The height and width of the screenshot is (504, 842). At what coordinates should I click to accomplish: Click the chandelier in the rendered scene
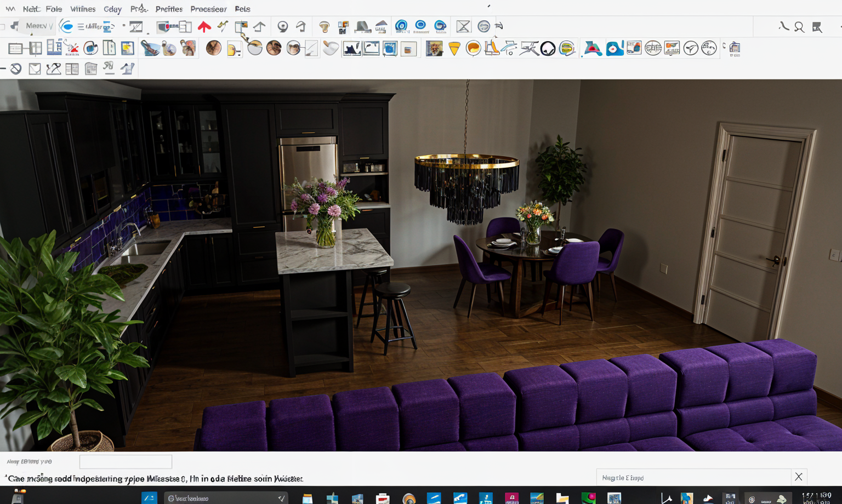[x=466, y=186]
